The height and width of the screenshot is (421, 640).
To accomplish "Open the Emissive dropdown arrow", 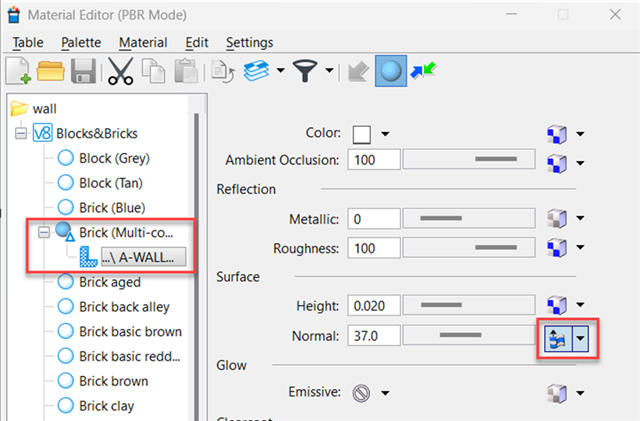I will coord(385,392).
